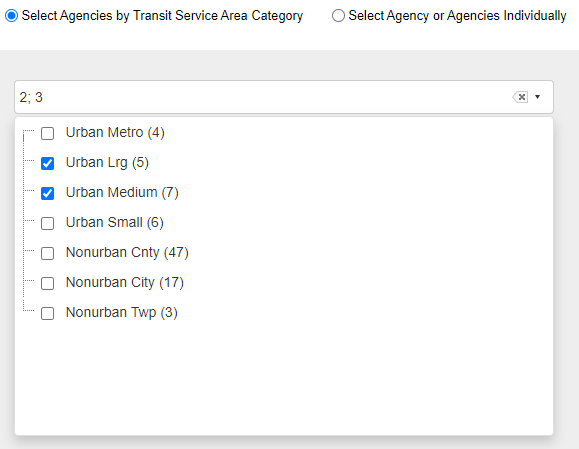Check the Nonurban City (17) checkbox
This screenshot has width=579, height=449.
pos(47,283)
